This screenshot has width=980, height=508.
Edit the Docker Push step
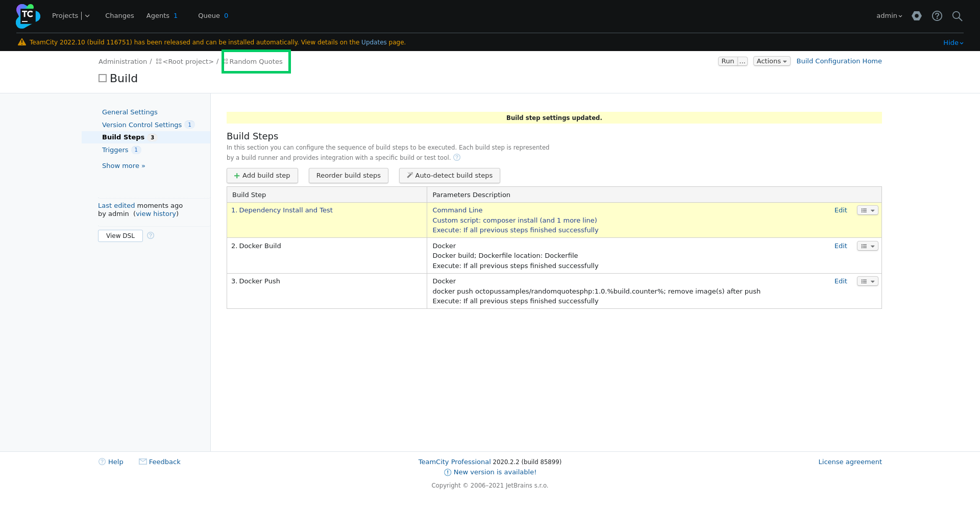(x=841, y=281)
